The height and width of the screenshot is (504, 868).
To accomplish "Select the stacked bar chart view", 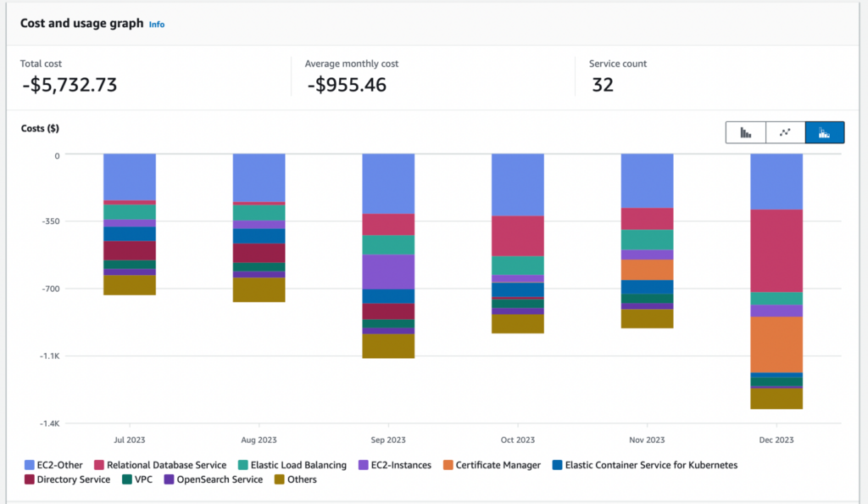I will pos(824,132).
